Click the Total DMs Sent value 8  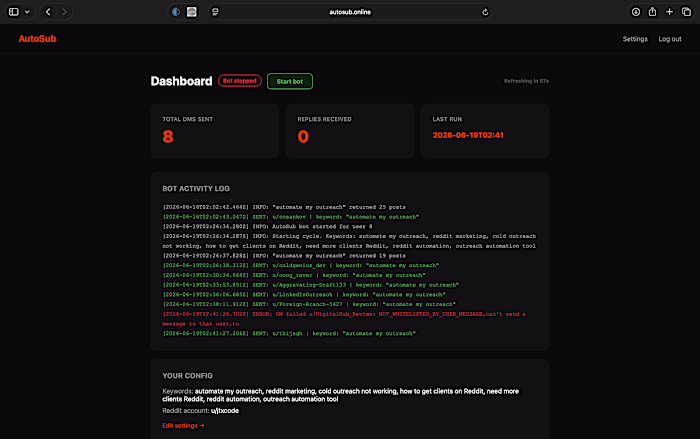click(x=168, y=137)
